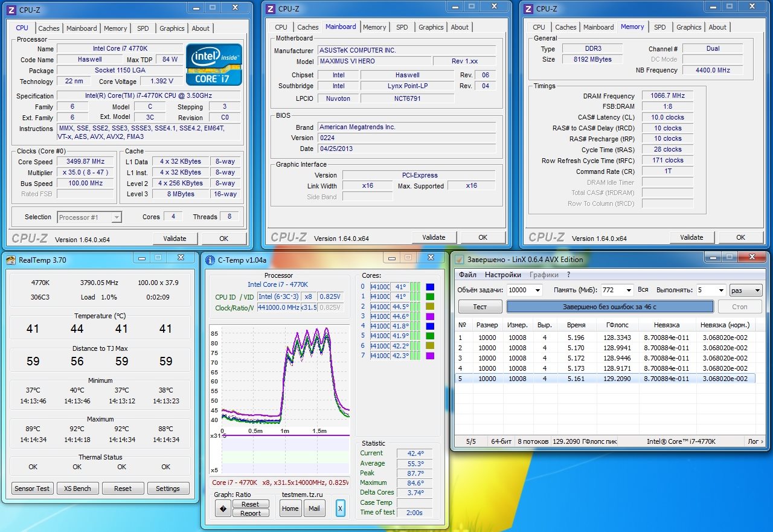Open the Память (МиБ) dropdown

[627, 290]
